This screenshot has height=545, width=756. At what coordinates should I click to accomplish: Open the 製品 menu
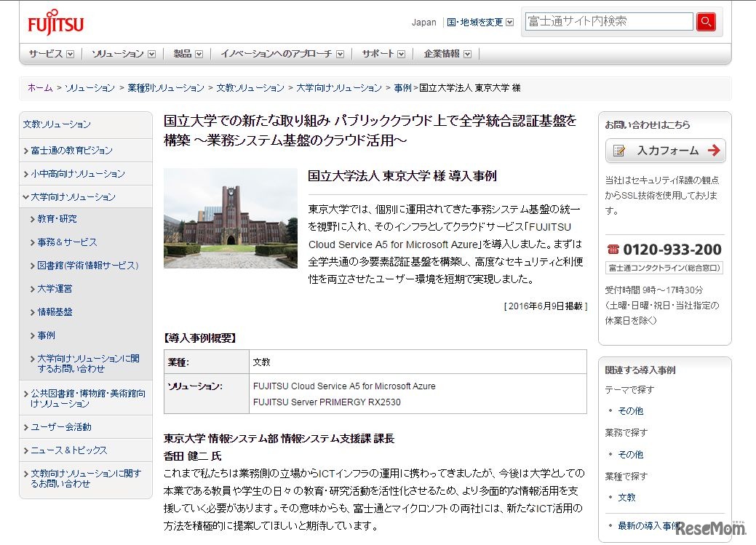[188, 54]
